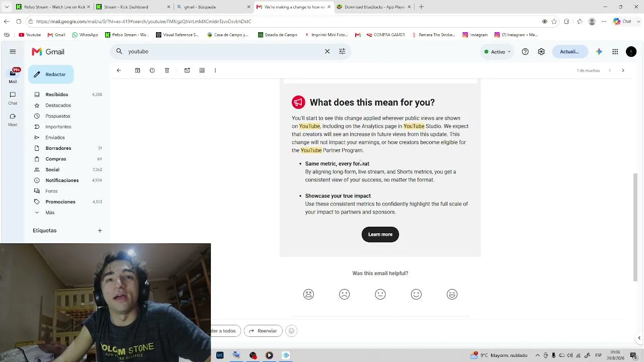
Task: Open Gmail support help icon
Action: click(x=525, y=51)
